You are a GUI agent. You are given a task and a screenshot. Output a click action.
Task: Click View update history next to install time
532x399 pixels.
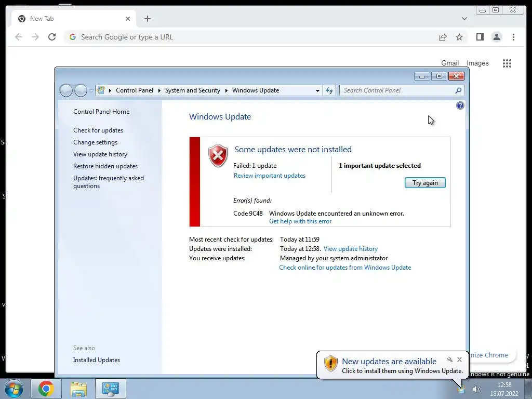pos(351,249)
